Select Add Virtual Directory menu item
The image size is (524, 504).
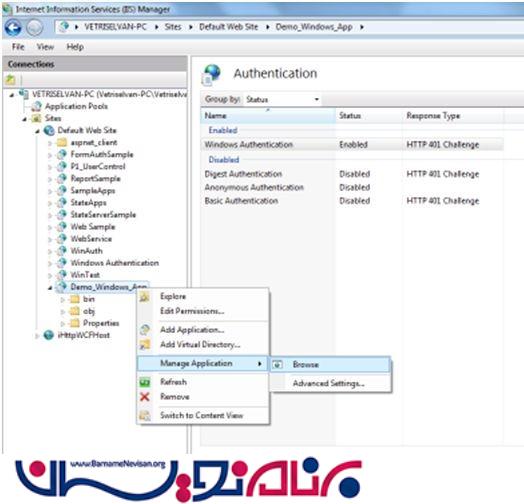tap(203, 344)
